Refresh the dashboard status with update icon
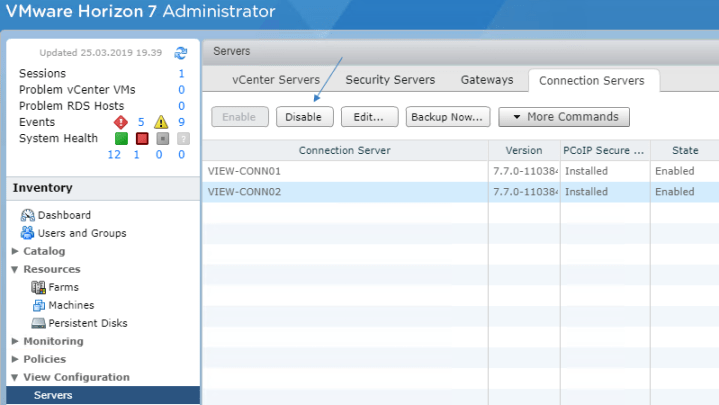This screenshot has height=405, width=719. (x=181, y=53)
